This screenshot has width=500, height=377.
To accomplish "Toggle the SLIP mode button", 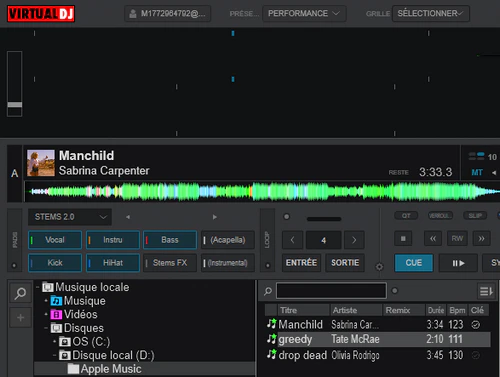I will [475, 216].
